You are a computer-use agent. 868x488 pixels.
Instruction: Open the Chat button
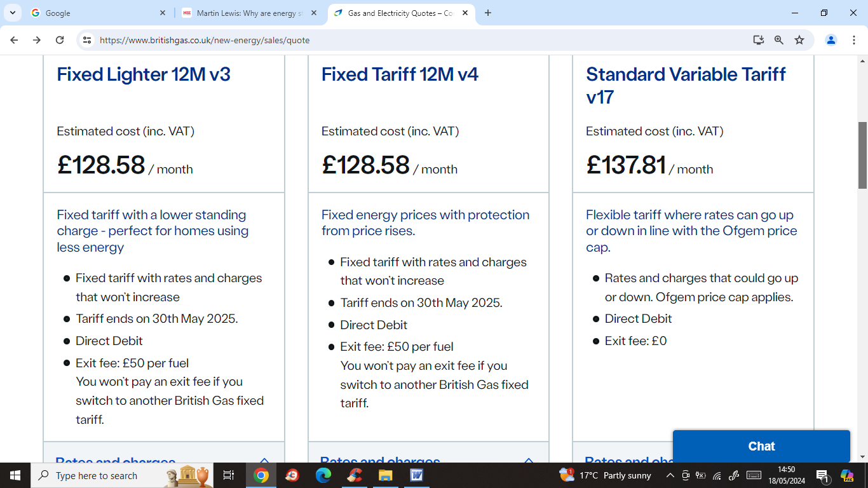(x=761, y=446)
